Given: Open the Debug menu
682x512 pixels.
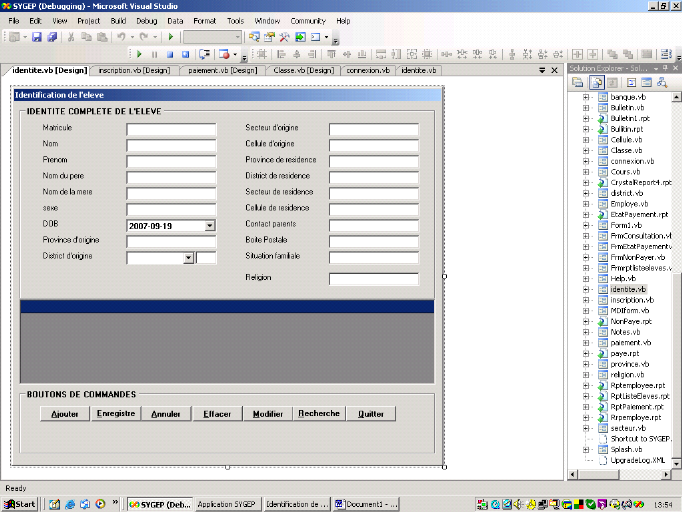Looking at the screenshot, I should click(x=146, y=20).
